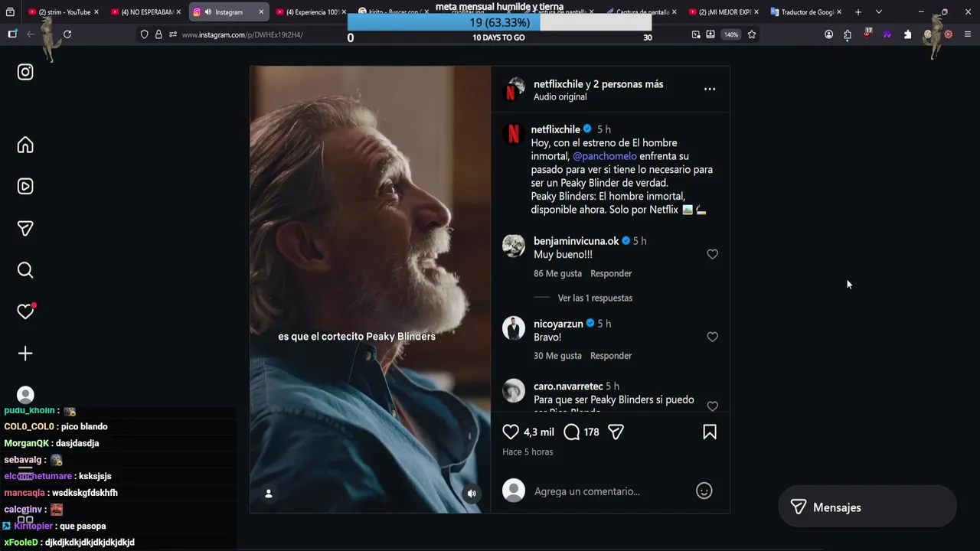980x551 pixels.
Task: Save the post with the bookmark icon
Action: 710,432
